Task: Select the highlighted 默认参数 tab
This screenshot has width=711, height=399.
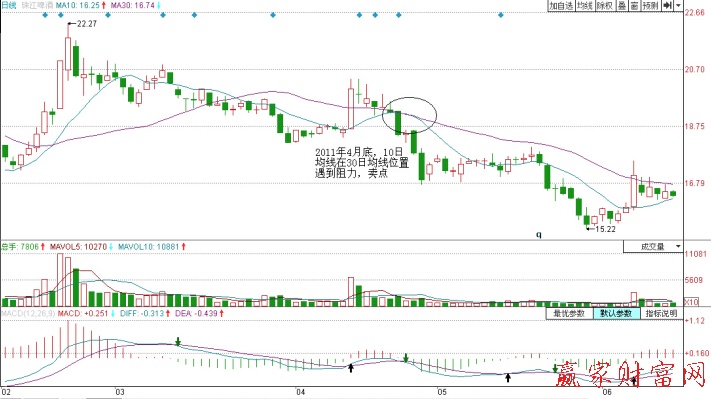Action: pos(617,313)
